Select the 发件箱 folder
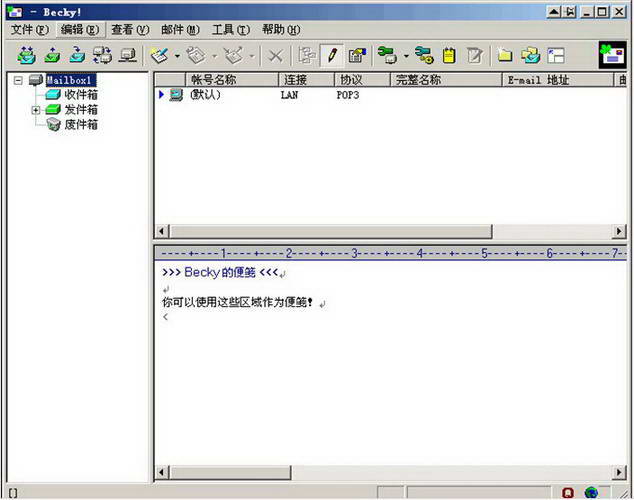The image size is (634, 500). click(x=81, y=110)
